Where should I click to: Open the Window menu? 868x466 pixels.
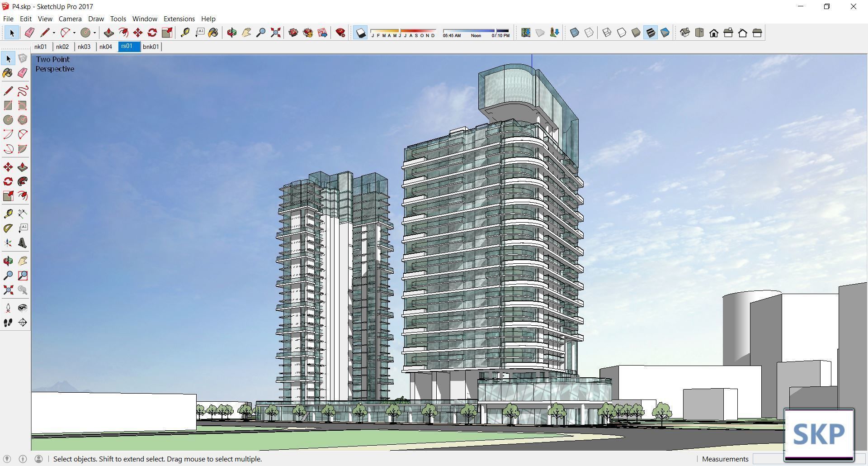coord(145,19)
